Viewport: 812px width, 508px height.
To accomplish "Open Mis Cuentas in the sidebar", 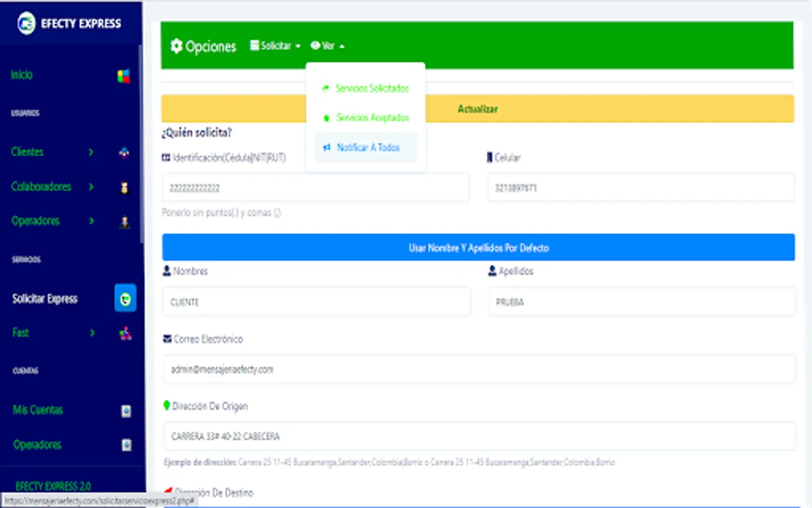I will (x=38, y=410).
